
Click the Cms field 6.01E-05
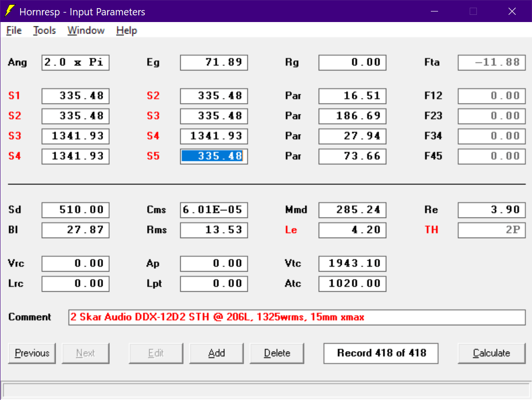(214, 210)
